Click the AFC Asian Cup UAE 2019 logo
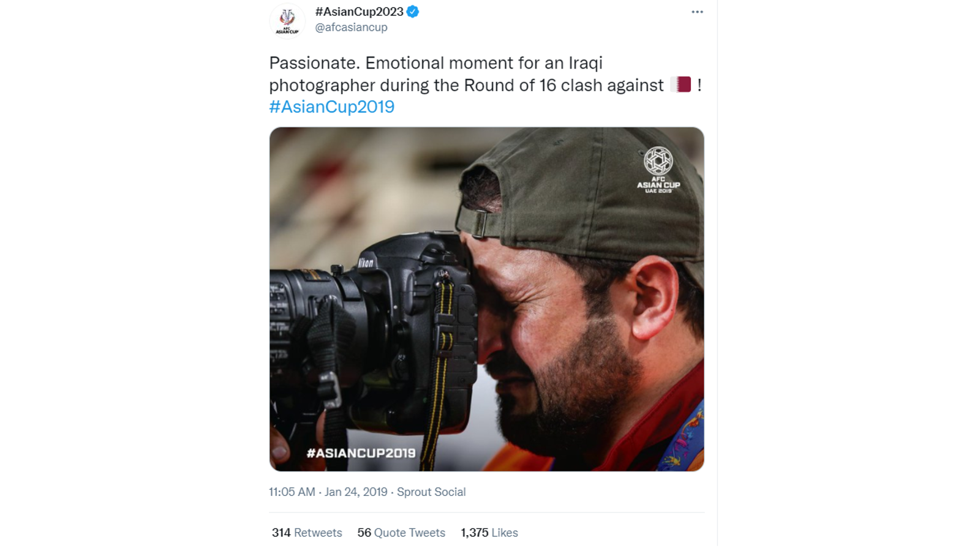 [658, 170]
